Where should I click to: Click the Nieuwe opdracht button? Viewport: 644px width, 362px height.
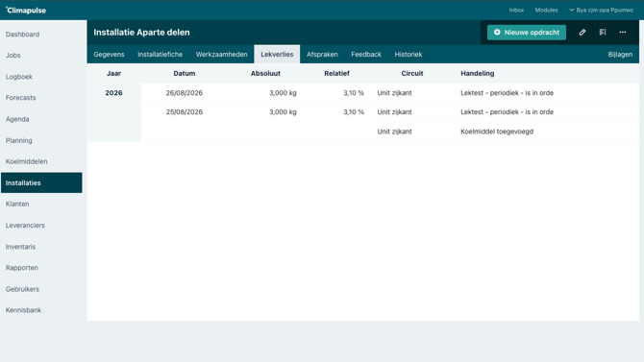click(527, 32)
